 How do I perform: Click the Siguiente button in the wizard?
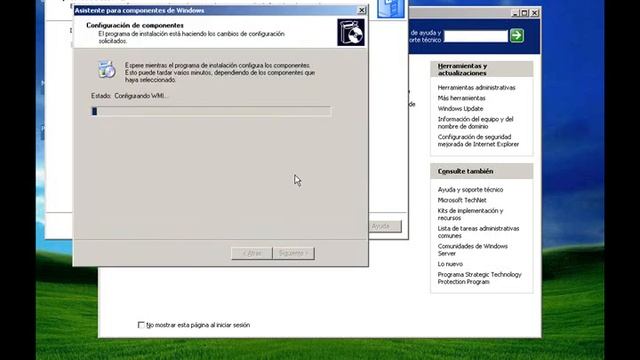(x=293, y=253)
